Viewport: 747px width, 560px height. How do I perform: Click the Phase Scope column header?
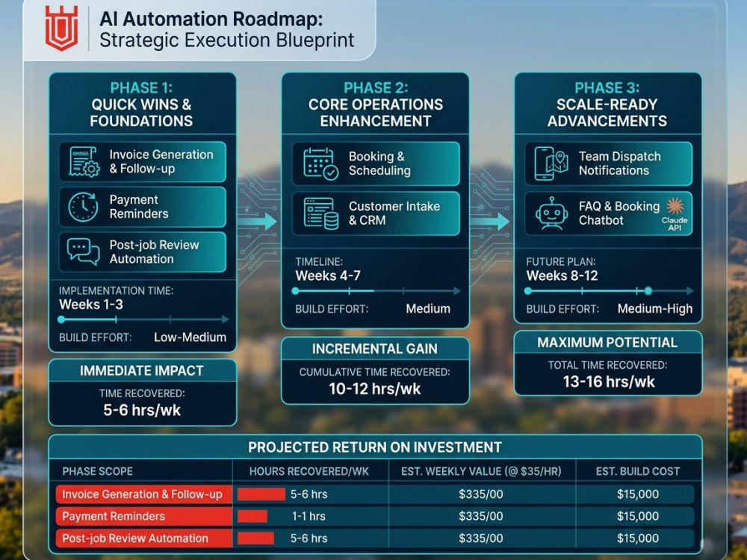click(x=98, y=471)
